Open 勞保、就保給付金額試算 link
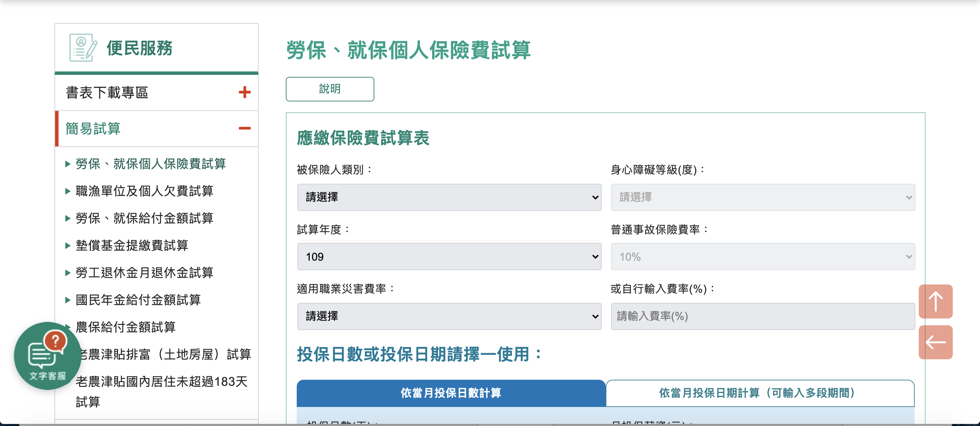The height and width of the screenshot is (426, 980). tap(144, 218)
